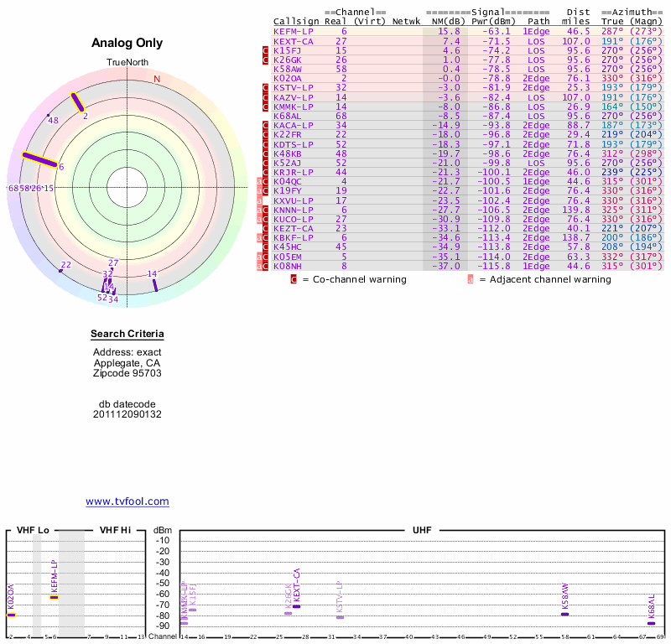The width and height of the screenshot is (671, 644).
Task: Click the co-channel warning icon beside KSTV-LP
Action: pyautogui.click(x=266, y=87)
